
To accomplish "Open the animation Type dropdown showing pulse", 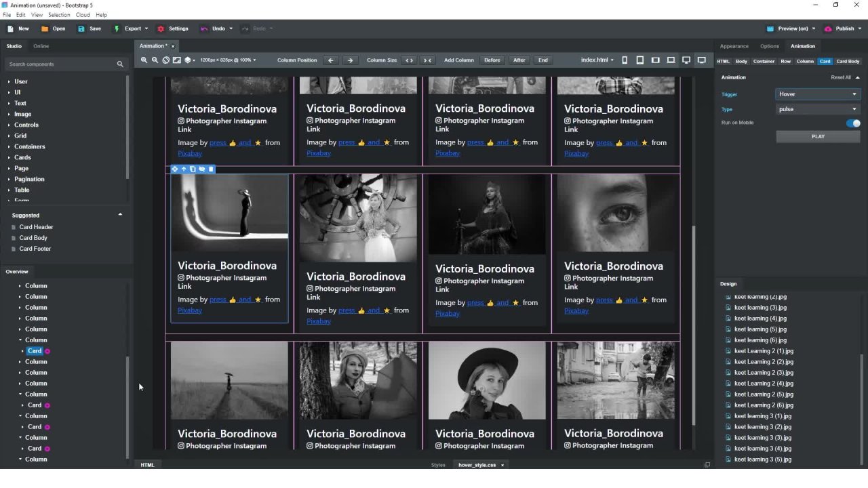I will coord(817,109).
